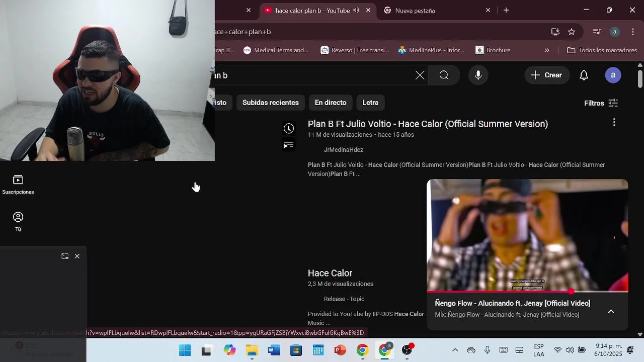Viewport: 644px width, 362px height.
Task: Open the YouTube account avatar menu
Action: 613,75
